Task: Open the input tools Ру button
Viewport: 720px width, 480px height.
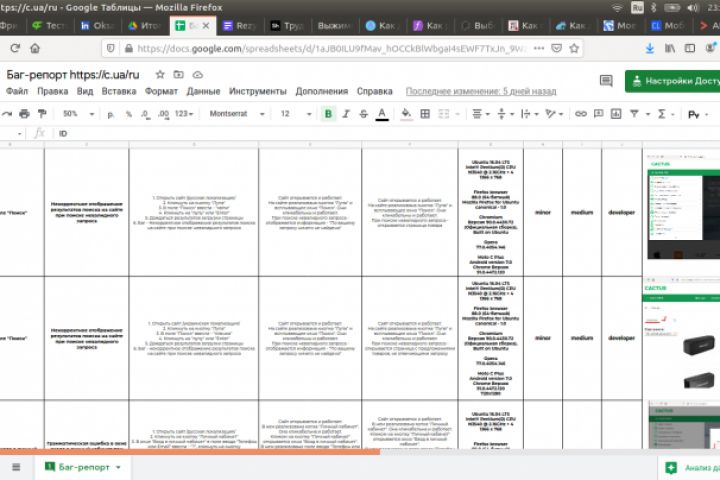Action: coord(697,114)
